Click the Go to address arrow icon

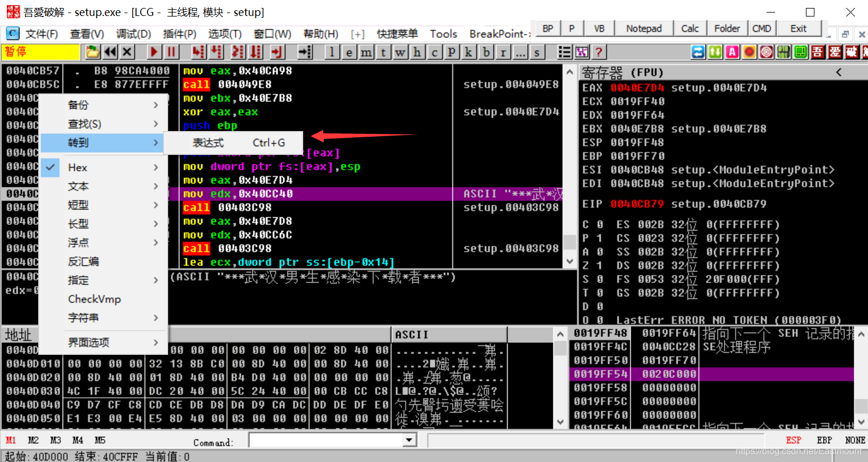click(305, 52)
